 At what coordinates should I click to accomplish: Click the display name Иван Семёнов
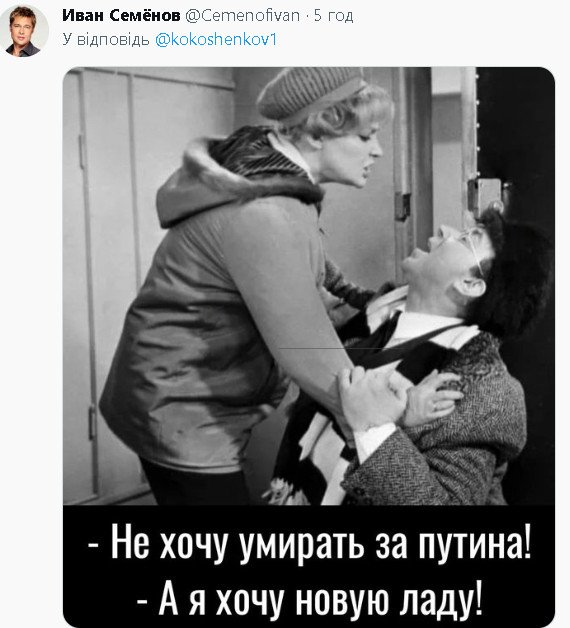point(121,16)
